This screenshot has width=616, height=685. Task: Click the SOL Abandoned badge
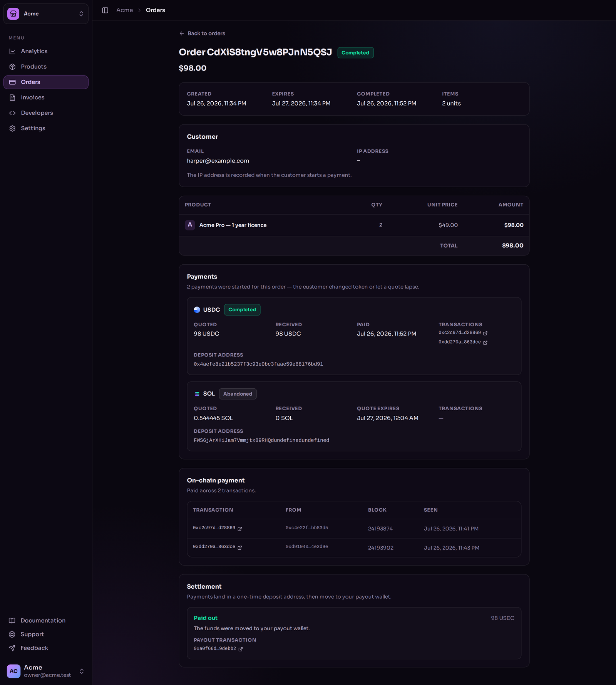tap(238, 394)
